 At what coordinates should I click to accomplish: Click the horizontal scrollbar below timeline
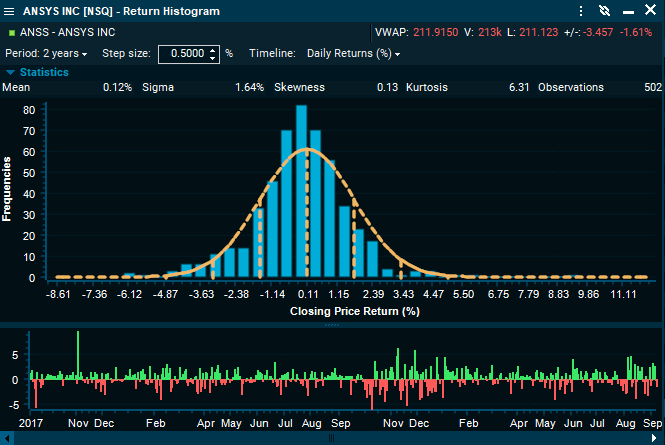pos(332,438)
